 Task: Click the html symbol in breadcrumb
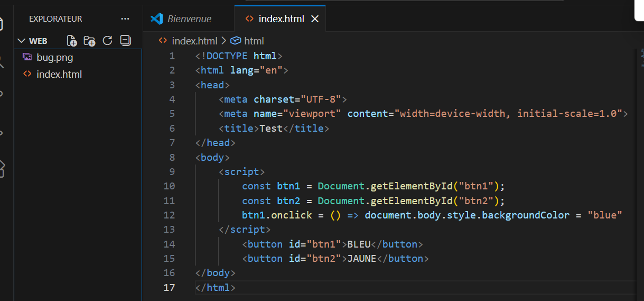point(254,41)
